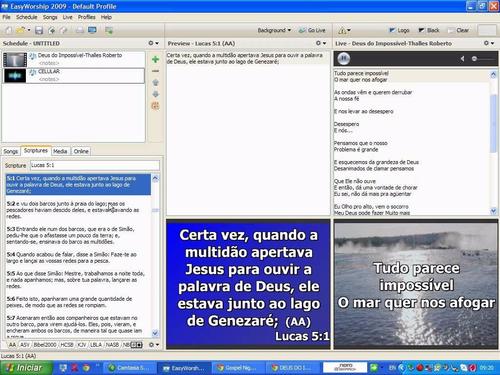
Task: Open the Schedule menu
Action: coord(27,17)
